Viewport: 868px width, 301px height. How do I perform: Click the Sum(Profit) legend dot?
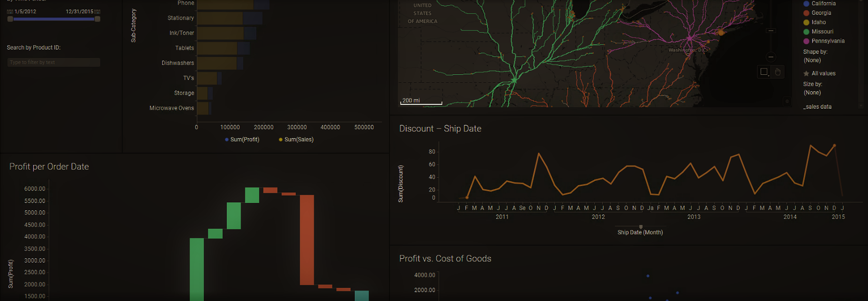tap(227, 140)
